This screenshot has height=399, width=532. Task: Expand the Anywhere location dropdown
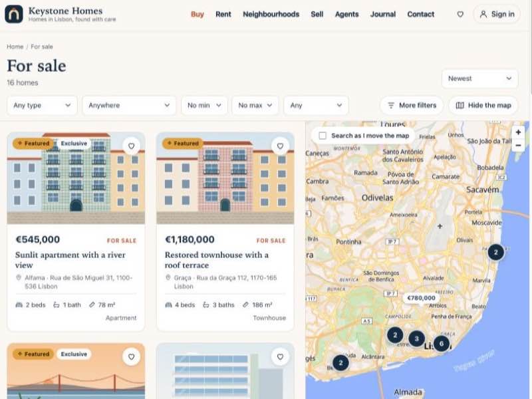click(x=129, y=106)
